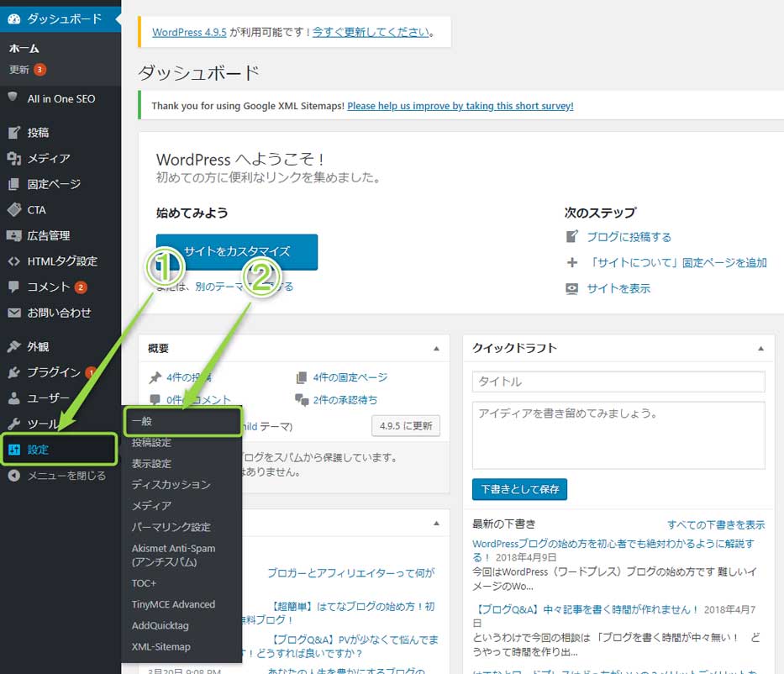784x674 pixels.
Task: Click the edit icon beside ブログに投稿する
Action: [572, 236]
